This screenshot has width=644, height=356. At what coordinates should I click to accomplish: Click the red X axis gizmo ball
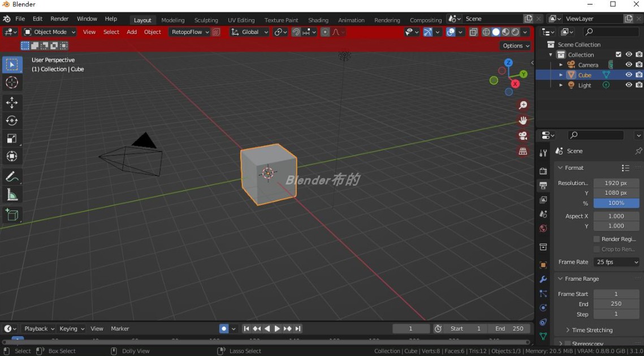tap(515, 84)
